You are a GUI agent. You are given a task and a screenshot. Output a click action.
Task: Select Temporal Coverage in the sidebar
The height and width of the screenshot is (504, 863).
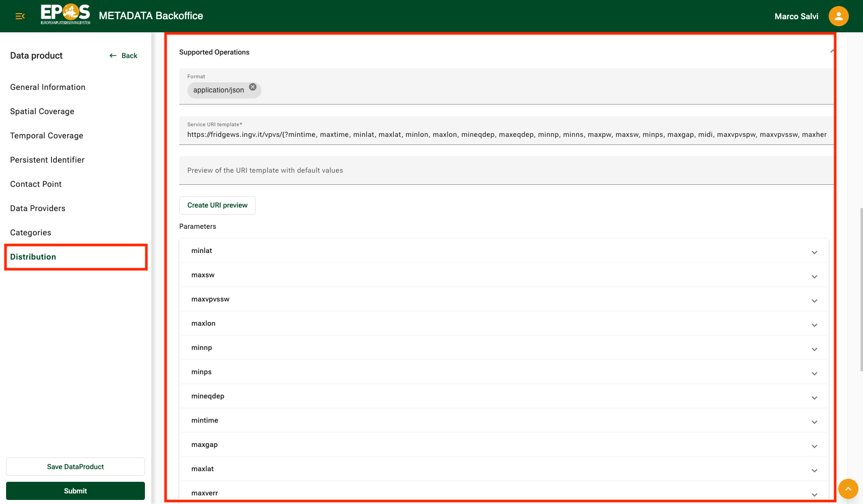pos(46,135)
